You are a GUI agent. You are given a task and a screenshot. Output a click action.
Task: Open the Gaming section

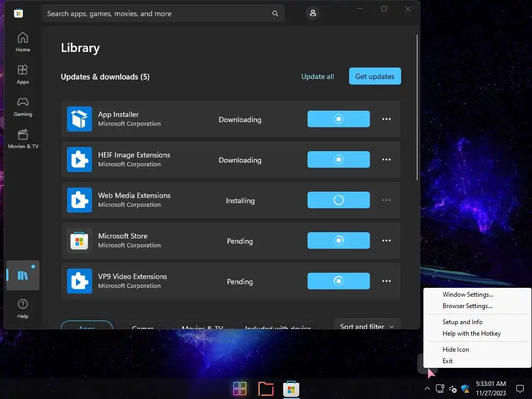click(x=23, y=107)
